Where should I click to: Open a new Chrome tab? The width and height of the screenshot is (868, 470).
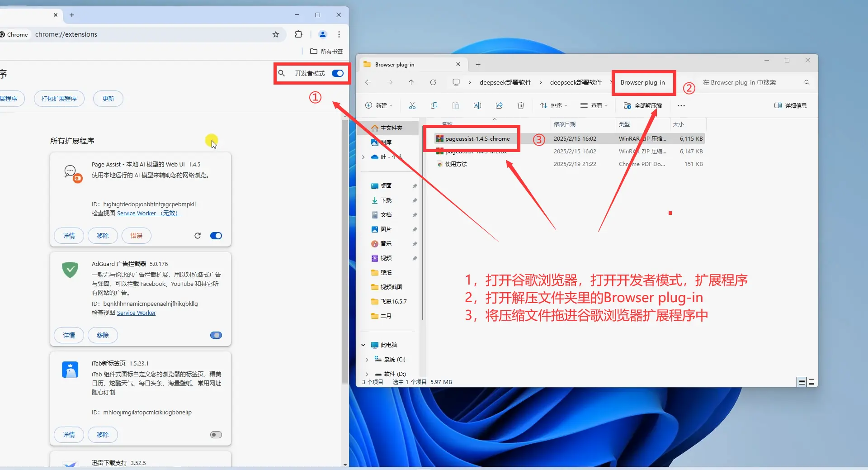click(x=72, y=15)
